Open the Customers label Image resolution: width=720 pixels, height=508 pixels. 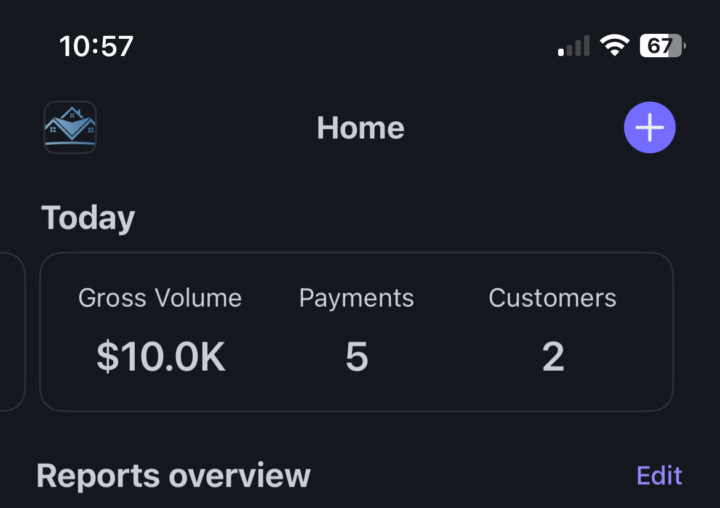552,298
